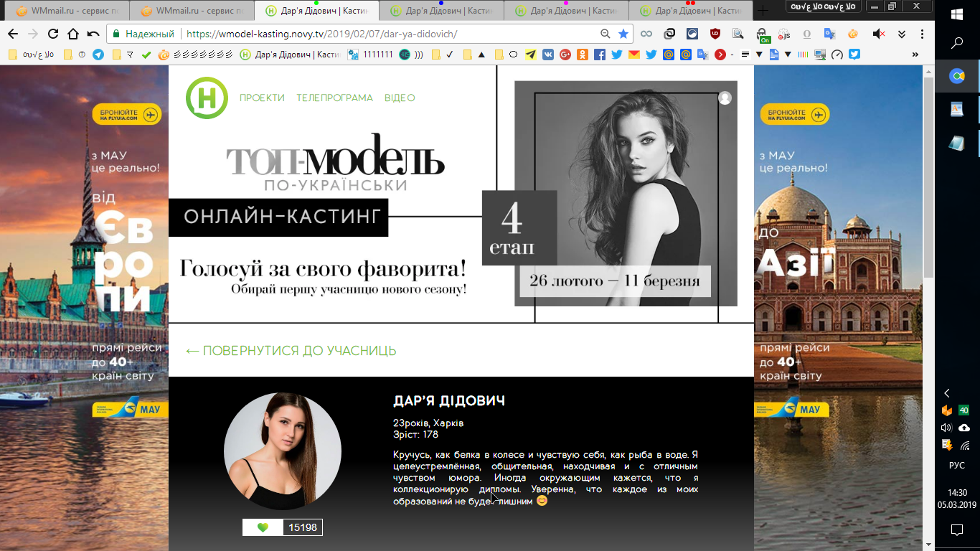Open right МАУ Азії advertisement banner
Screen dimensions: 980x551
tap(838, 309)
